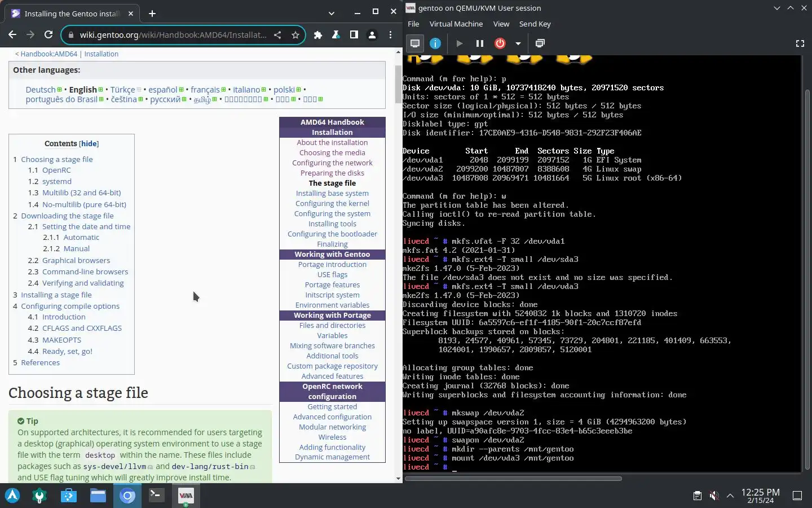Open a new browser tab
This screenshot has width=812, height=508.
click(152, 13)
